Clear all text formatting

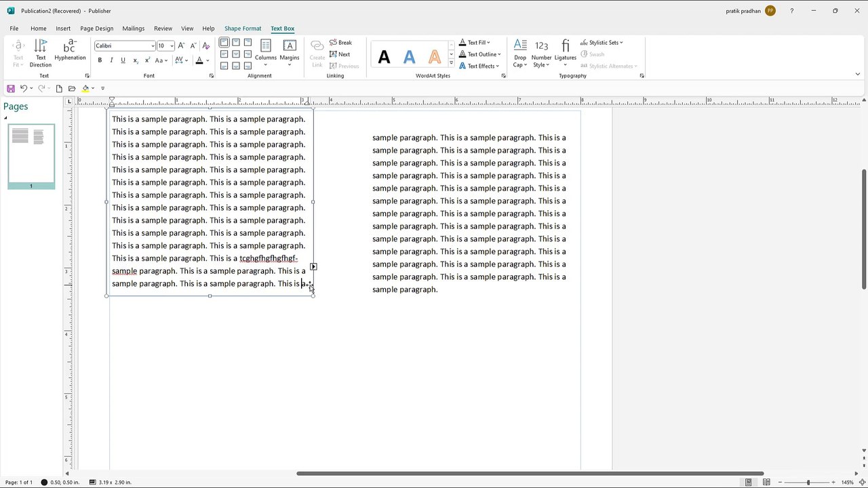point(206,45)
